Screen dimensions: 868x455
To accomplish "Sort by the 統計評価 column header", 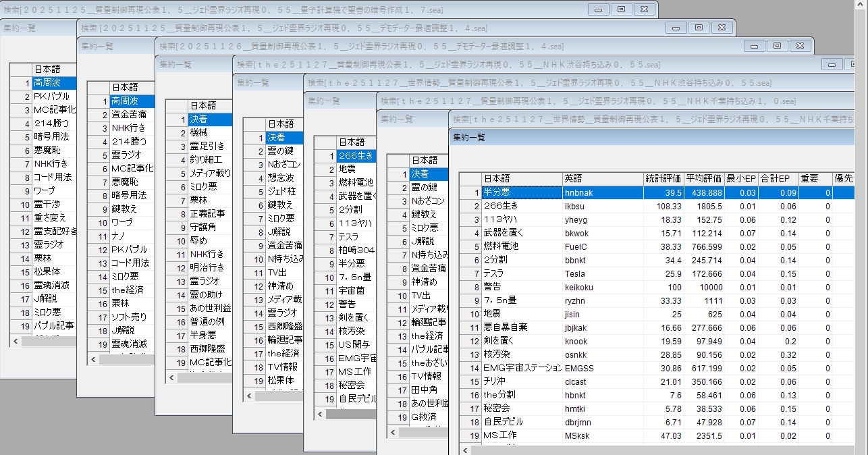I will pyautogui.click(x=663, y=179).
